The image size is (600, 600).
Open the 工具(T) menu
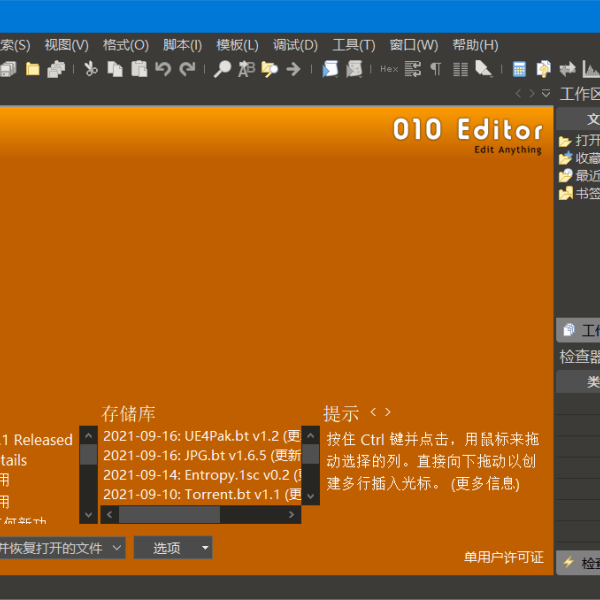pos(354,45)
